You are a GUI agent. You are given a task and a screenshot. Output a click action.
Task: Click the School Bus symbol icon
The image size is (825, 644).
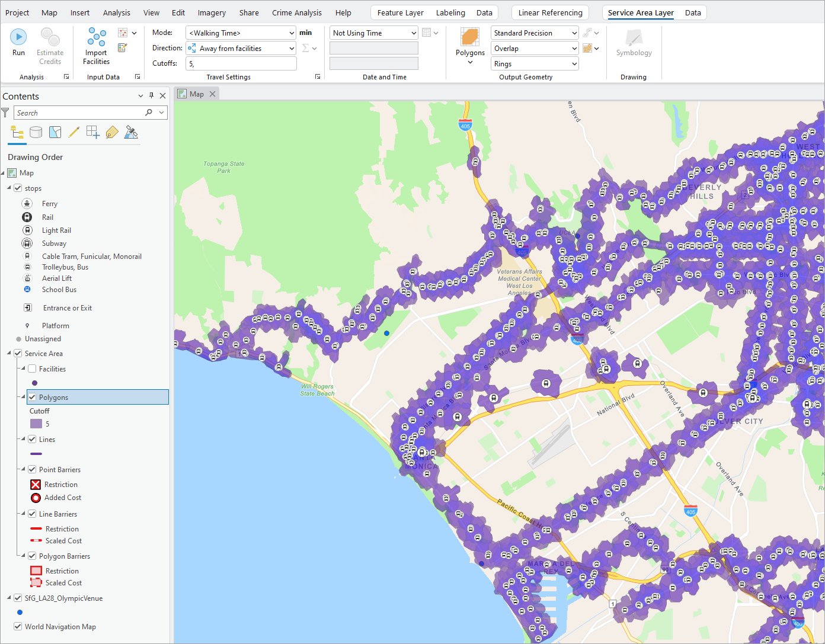(27, 289)
